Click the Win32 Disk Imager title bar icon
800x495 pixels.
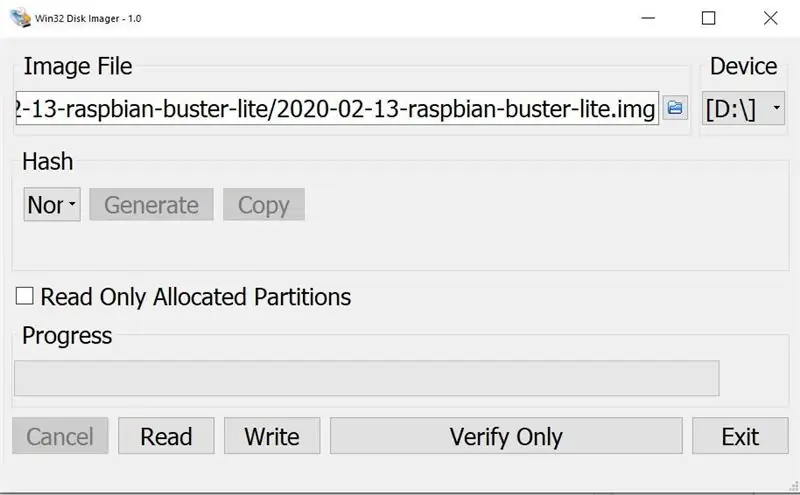click(x=20, y=18)
